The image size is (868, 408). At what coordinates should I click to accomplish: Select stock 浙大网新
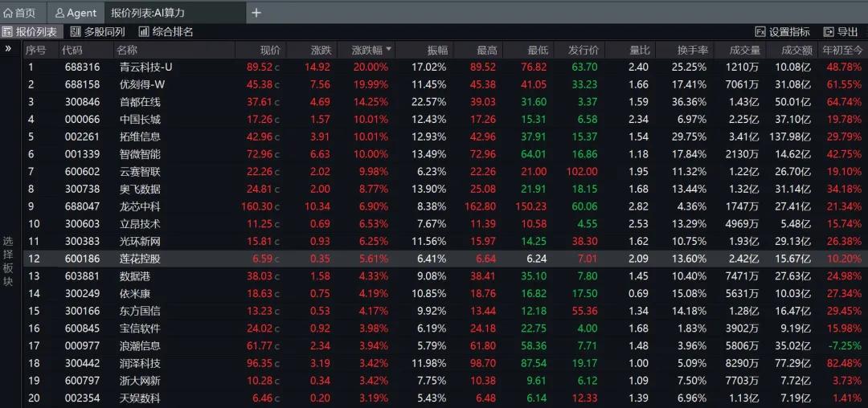coord(140,381)
